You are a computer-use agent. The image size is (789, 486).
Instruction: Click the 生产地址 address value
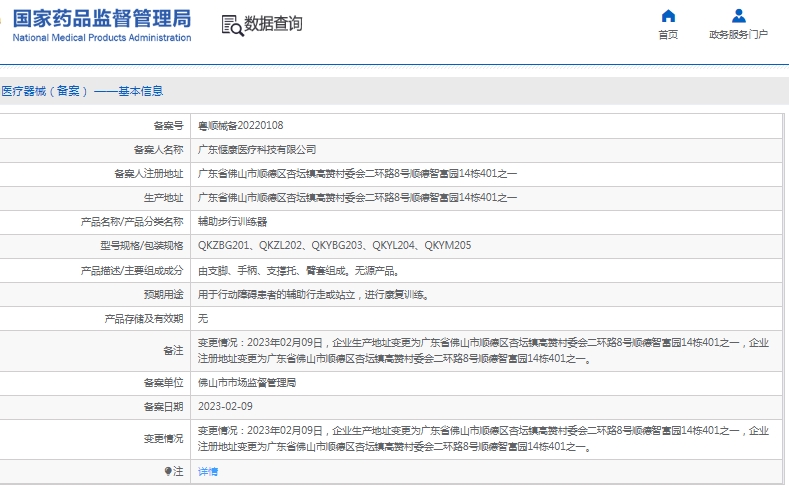point(357,198)
